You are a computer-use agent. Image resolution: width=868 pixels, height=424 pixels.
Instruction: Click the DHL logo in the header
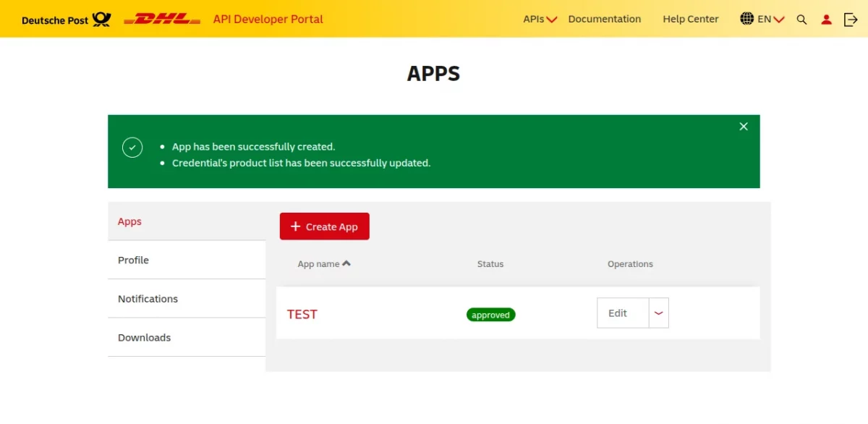[161, 19]
